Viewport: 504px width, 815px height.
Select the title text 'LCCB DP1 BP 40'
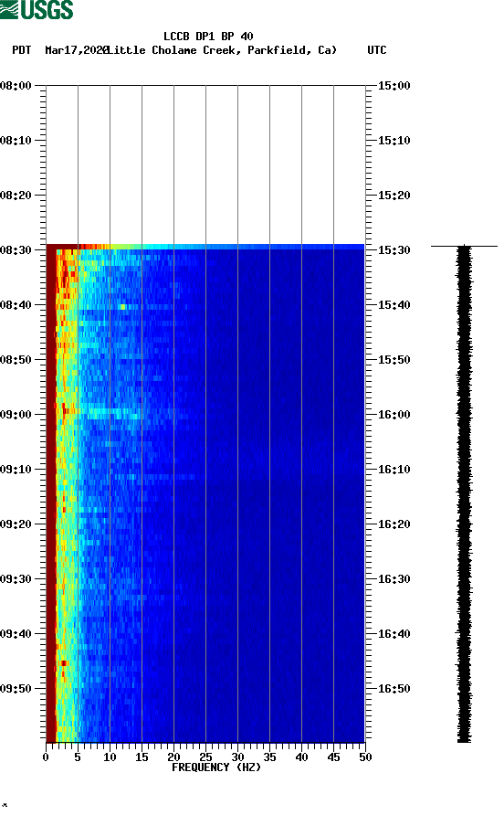point(208,37)
